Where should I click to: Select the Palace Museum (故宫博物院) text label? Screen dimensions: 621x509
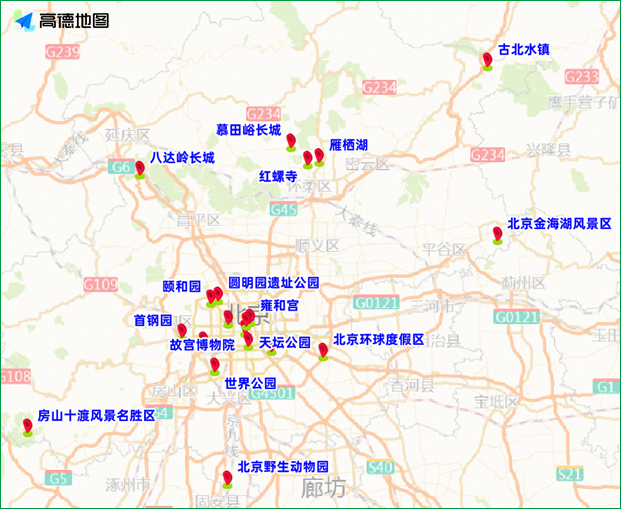(201, 344)
